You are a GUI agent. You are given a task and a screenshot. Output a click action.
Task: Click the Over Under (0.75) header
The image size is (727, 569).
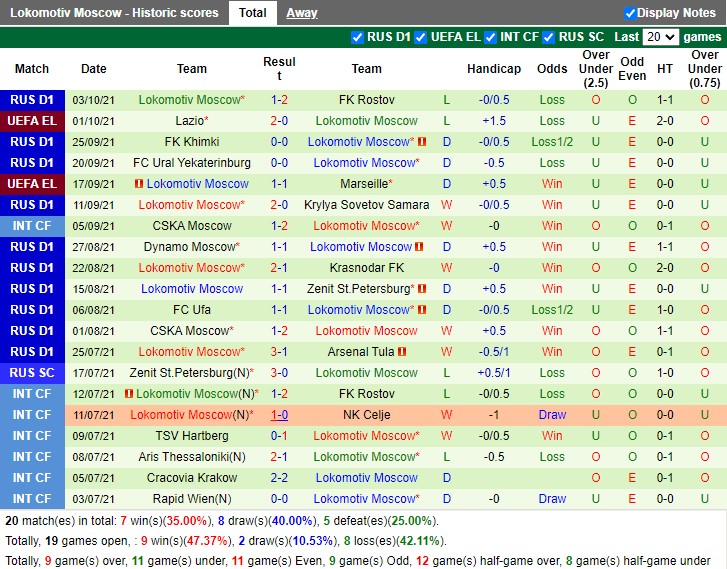click(704, 69)
